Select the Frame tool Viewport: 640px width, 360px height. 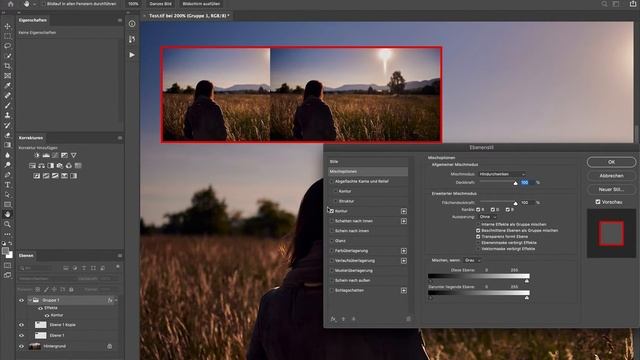tap(7, 76)
